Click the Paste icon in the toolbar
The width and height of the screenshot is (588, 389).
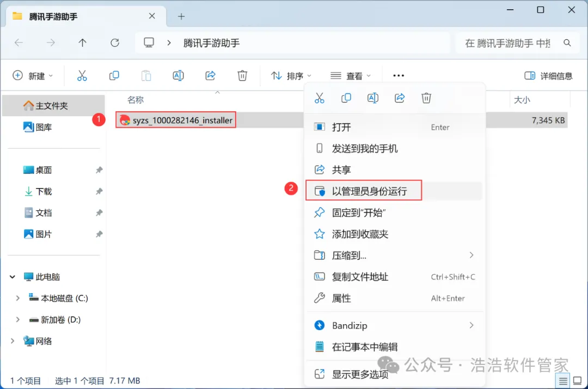[146, 76]
